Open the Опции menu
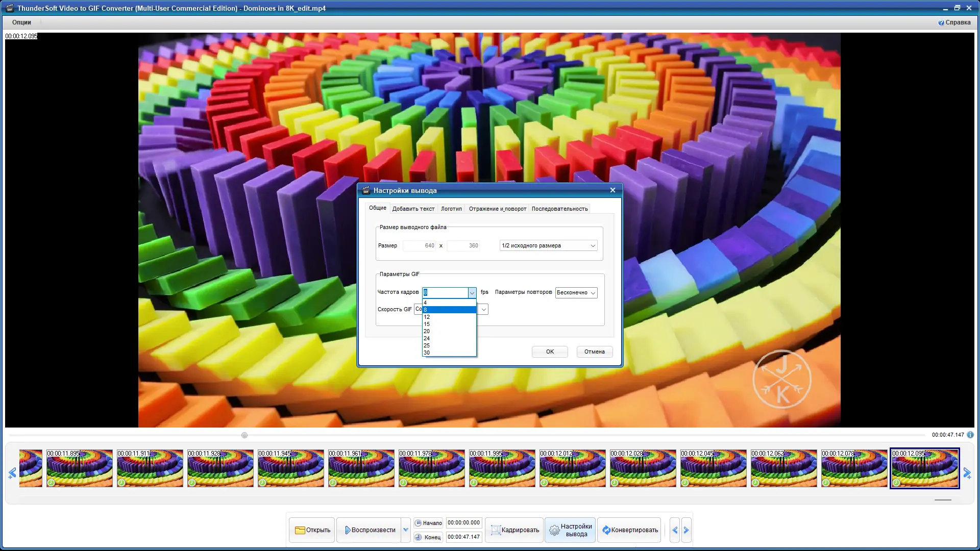 (21, 22)
